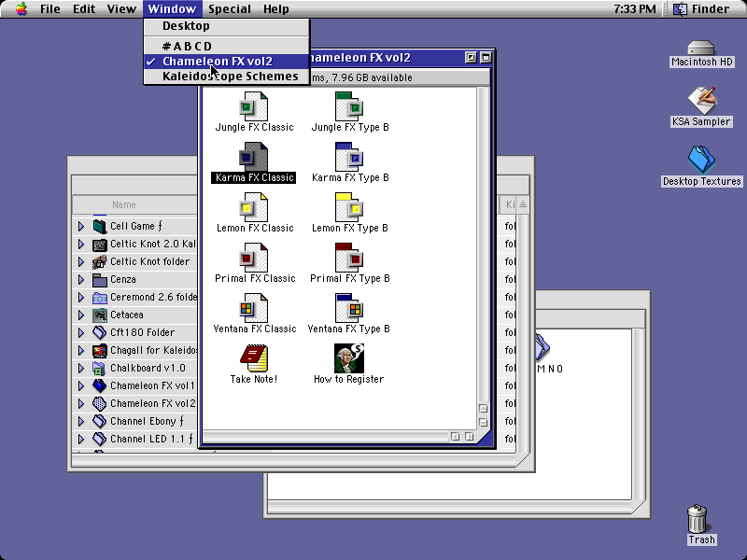
Task: Open the Finder application menu
Action: [703, 9]
